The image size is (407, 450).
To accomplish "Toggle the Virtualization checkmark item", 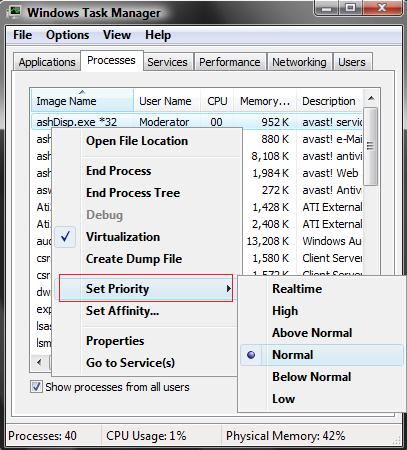I will pyautogui.click(x=123, y=237).
